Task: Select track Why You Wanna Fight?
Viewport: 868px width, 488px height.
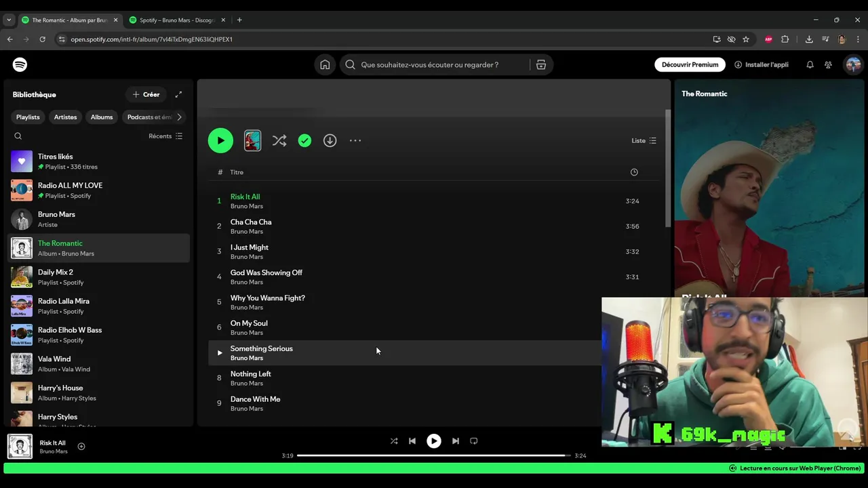Action: [405, 302]
